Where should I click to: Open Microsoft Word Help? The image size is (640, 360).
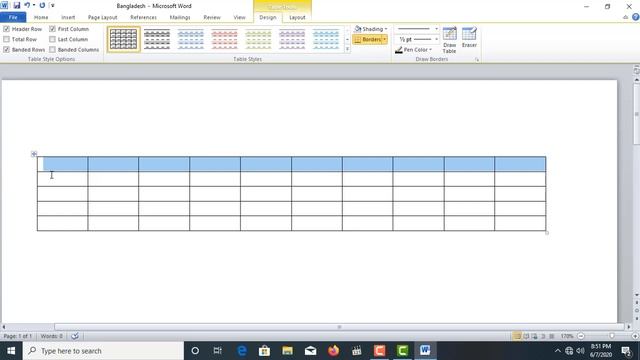click(x=636, y=17)
